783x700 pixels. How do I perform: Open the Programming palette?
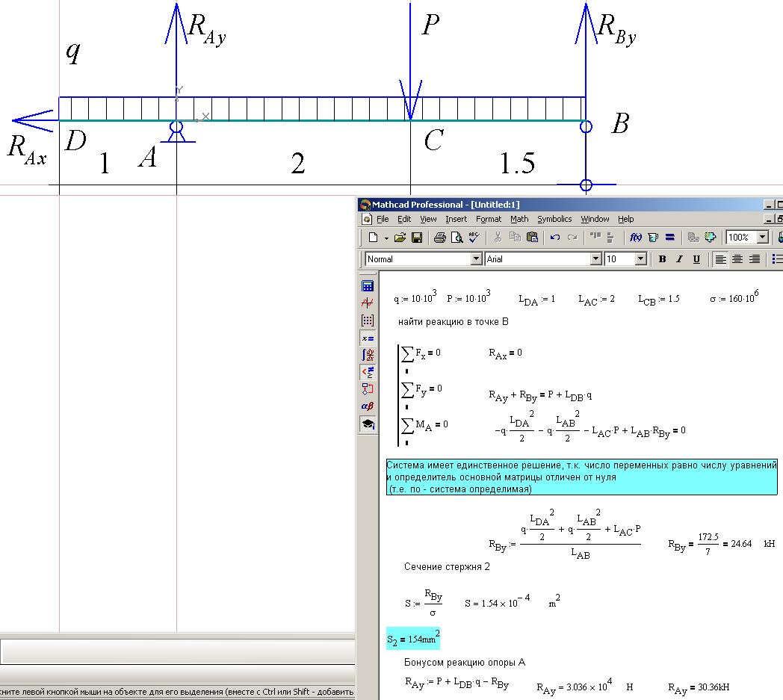coord(368,389)
